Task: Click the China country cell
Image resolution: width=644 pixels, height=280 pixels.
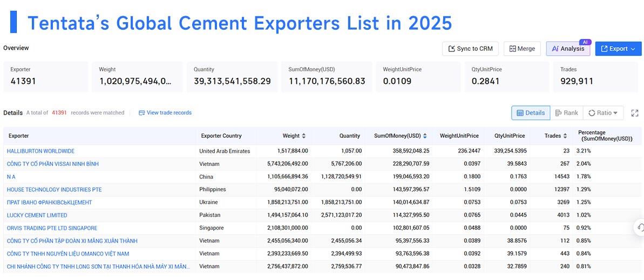Action: pyautogui.click(x=206, y=176)
